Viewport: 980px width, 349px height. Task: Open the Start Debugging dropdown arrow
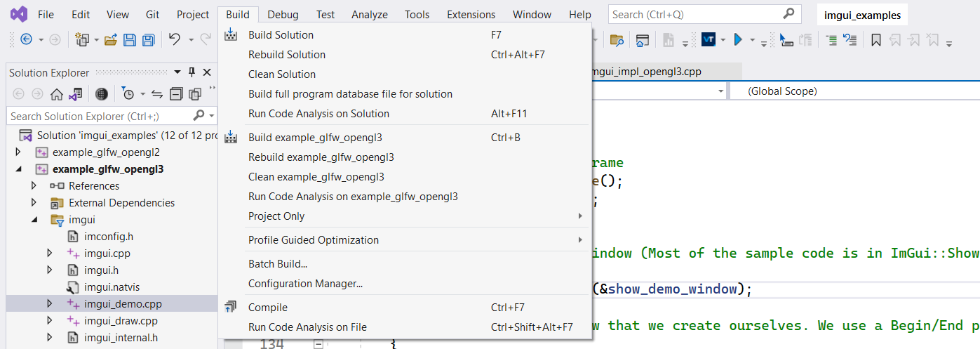(x=753, y=40)
